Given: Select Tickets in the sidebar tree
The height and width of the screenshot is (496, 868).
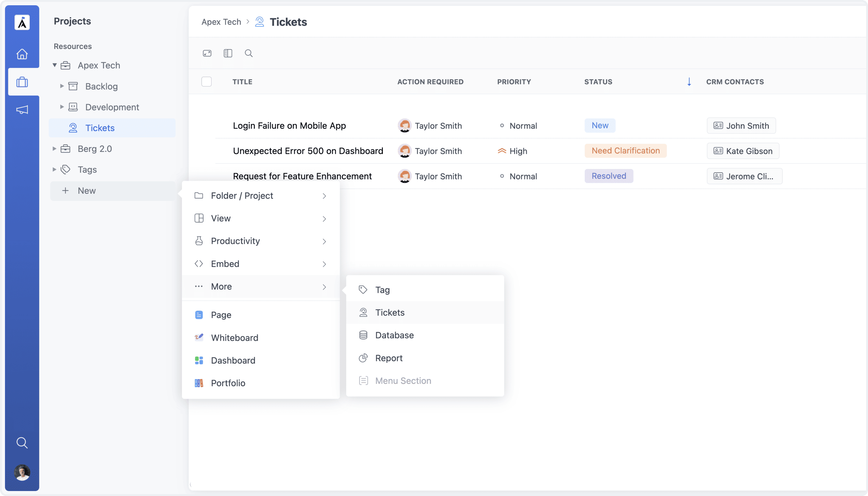Looking at the screenshot, I should point(113,128).
